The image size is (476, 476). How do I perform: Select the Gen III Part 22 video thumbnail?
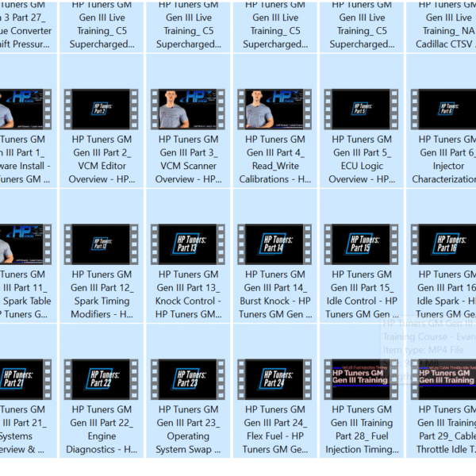[x=101, y=379]
